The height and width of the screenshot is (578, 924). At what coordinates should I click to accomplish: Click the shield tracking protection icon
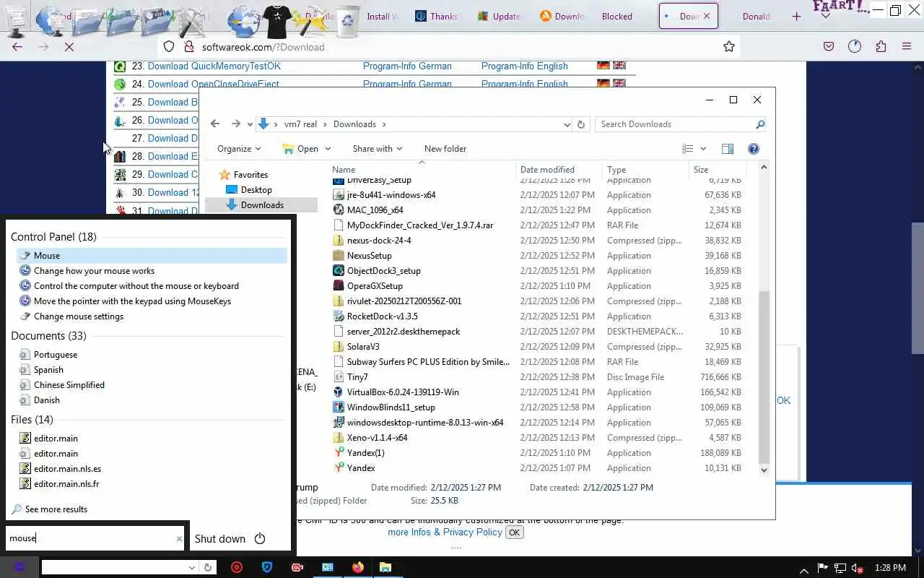click(x=168, y=47)
